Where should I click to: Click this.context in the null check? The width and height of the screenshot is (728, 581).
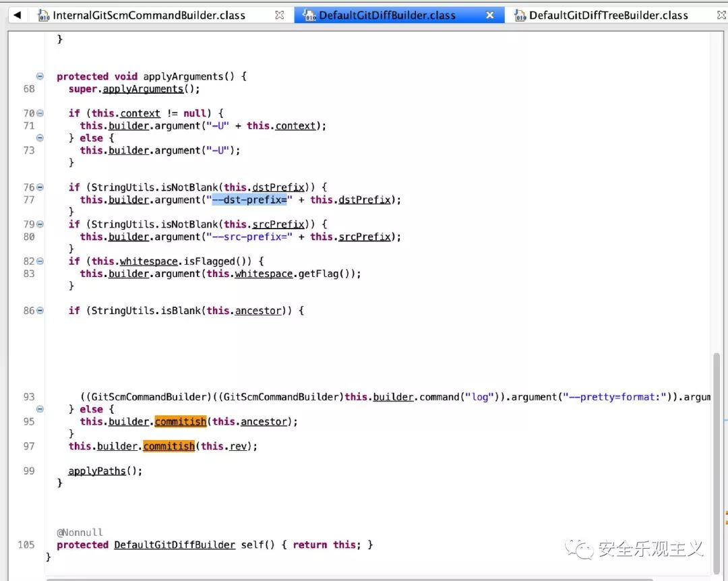[x=126, y=113]
